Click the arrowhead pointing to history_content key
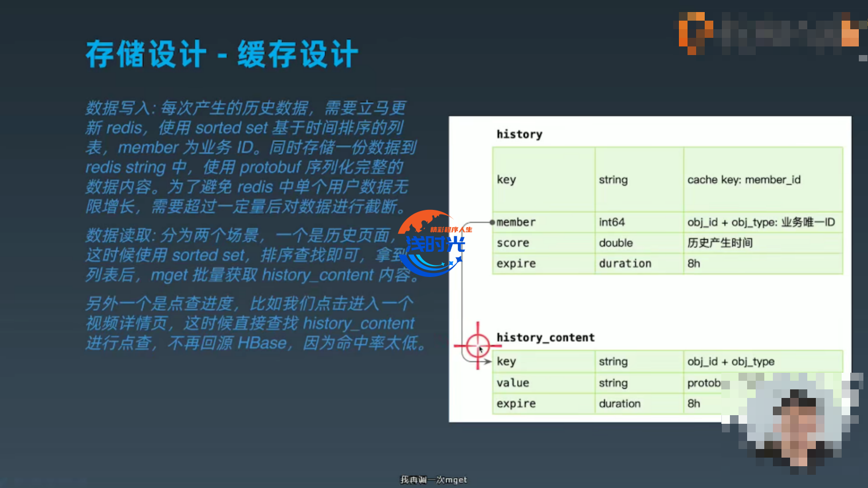The height and width of the screenshot is (488, 868). click(x=488, y=361)
